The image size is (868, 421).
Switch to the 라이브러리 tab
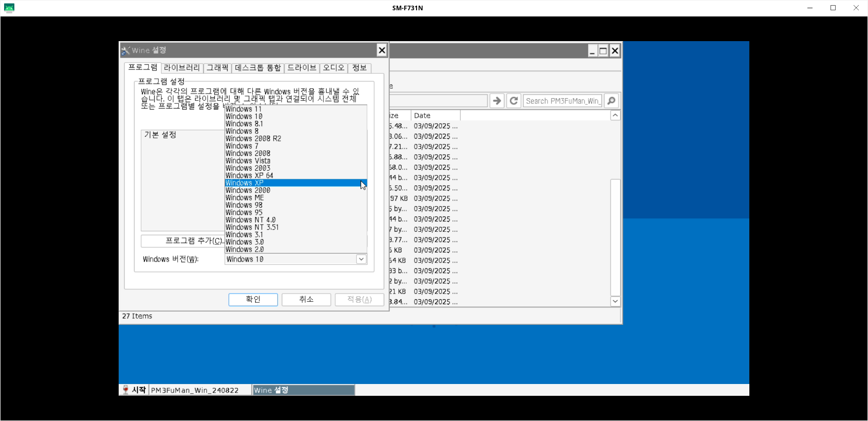point(182,68)
